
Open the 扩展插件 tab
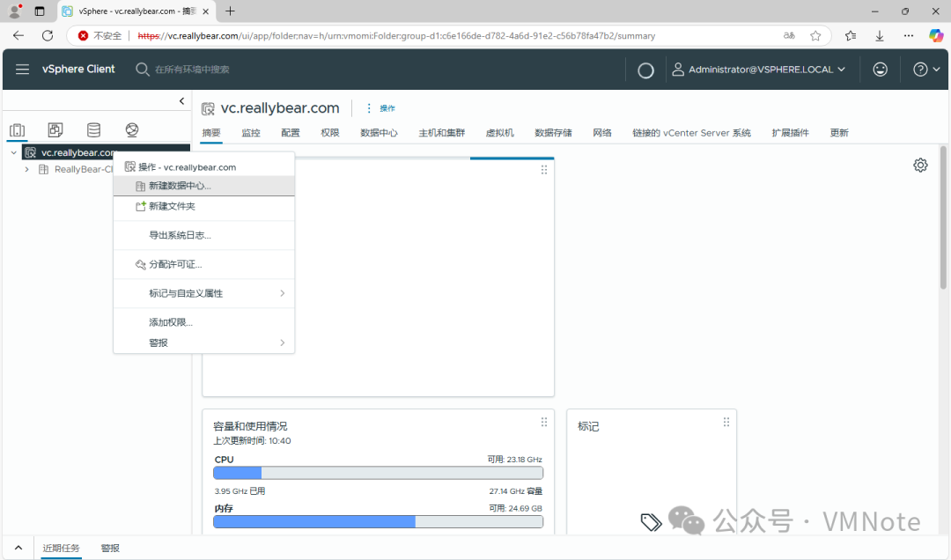click(x=790, y=133)
